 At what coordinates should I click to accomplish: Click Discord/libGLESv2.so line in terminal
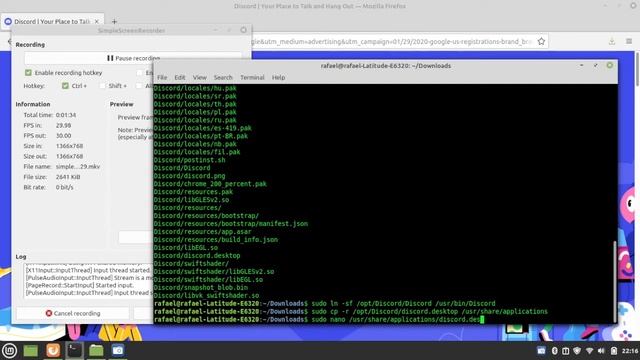coord(191,200)
